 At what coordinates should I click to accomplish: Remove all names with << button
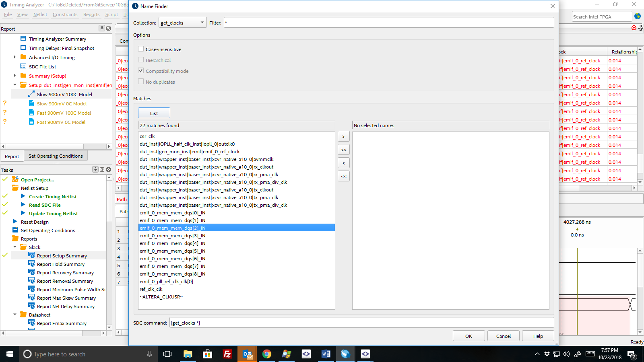(343, 177)
